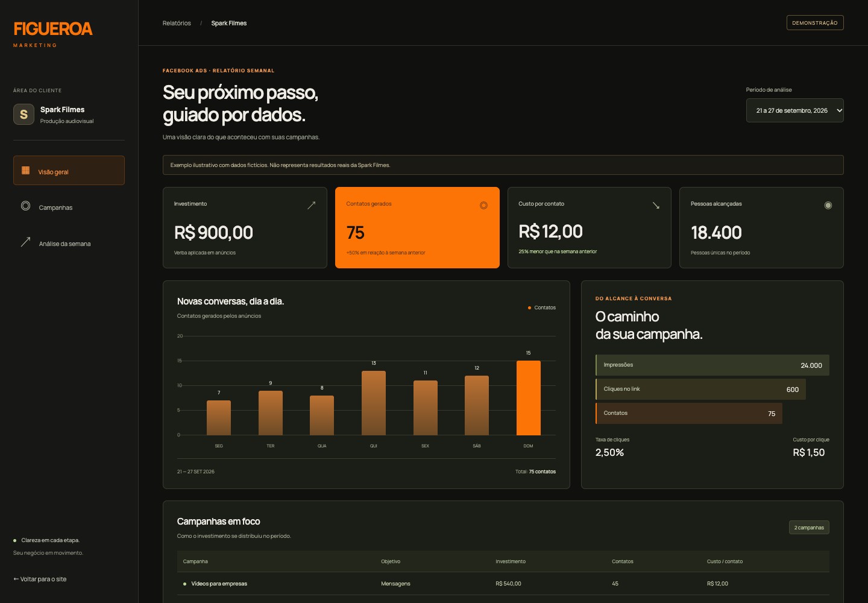868x603 pixels.
Task: Select the Impressões funnel bar
Action: (712, 365)
